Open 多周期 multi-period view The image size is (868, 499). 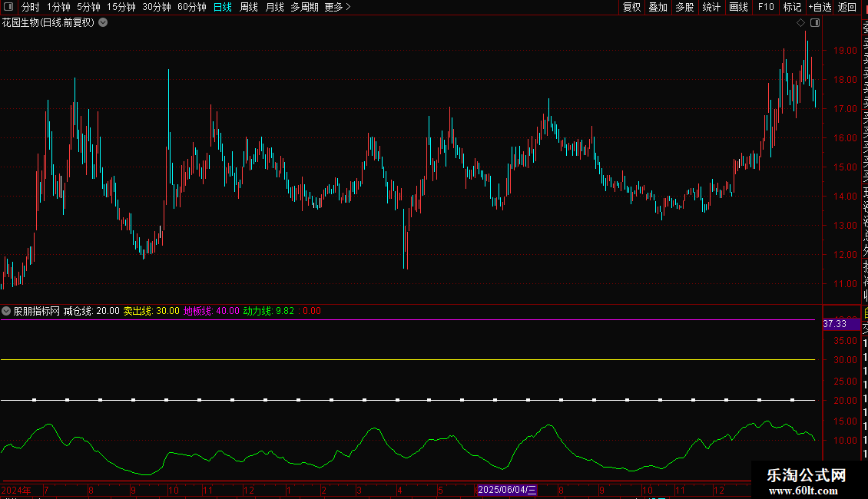304,7
